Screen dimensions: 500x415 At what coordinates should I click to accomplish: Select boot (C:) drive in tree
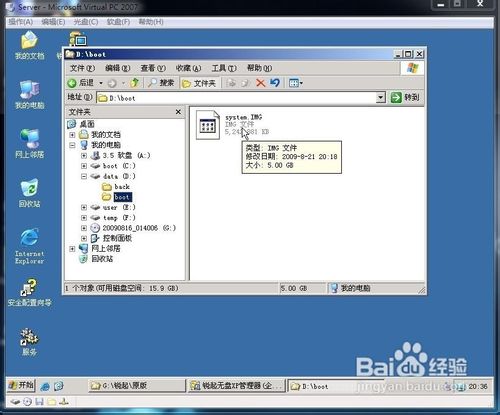[119, 166]
